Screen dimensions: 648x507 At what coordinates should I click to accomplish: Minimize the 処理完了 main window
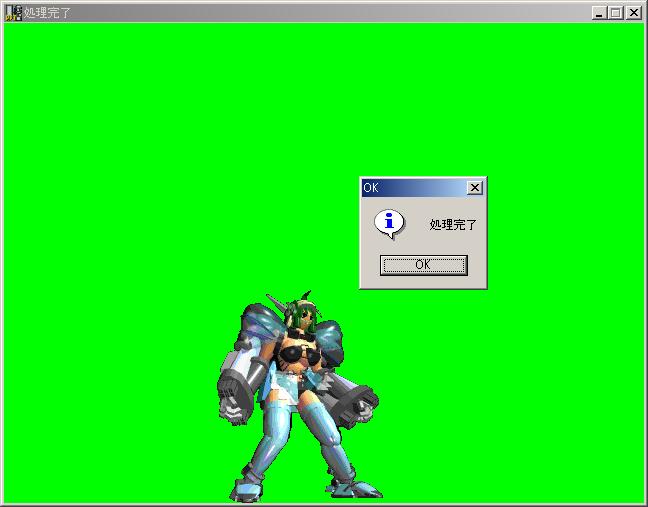[598, 13]
